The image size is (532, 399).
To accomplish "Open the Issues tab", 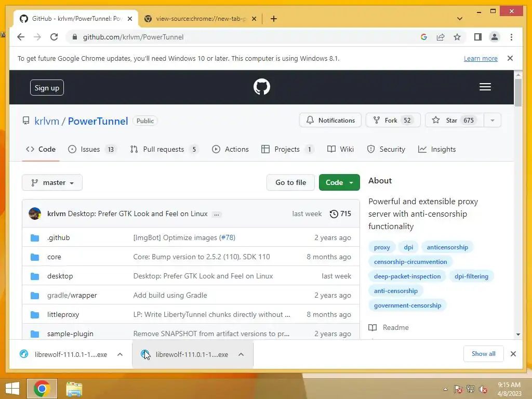I will point(92,149).
